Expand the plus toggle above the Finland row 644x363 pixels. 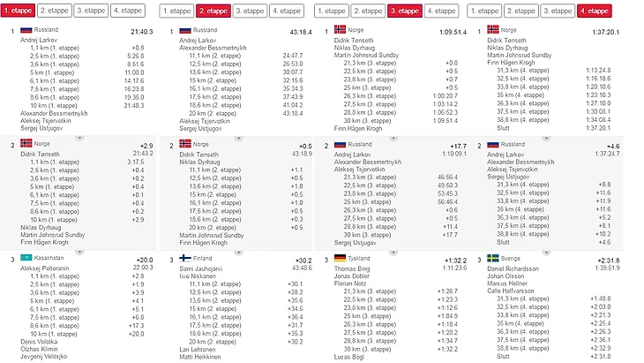coord(235,251)
